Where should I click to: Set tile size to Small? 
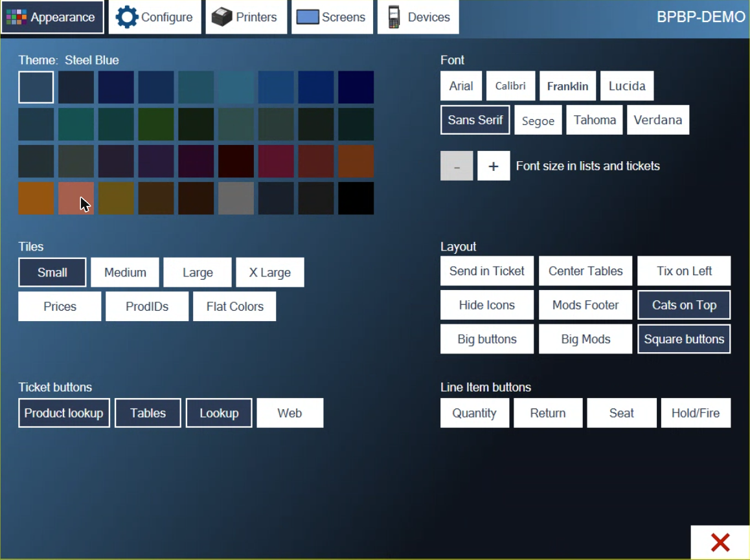click(52, 273)
